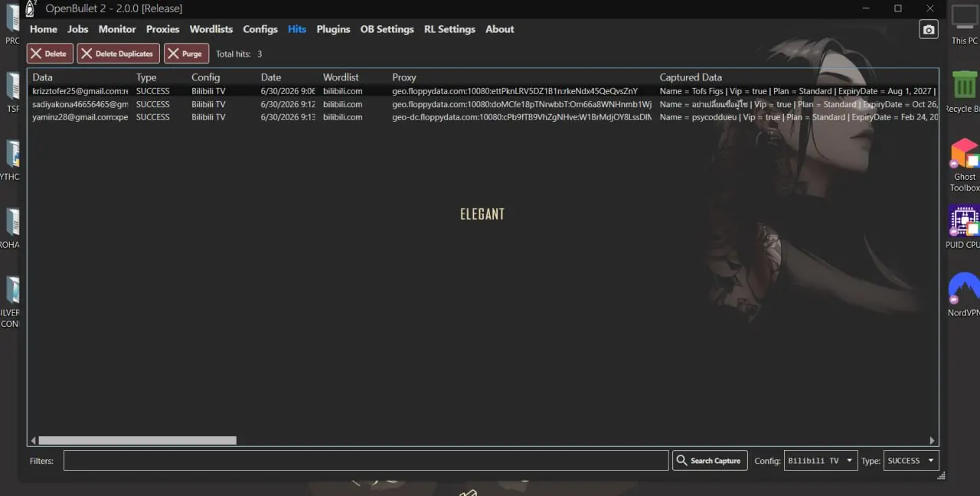Viewport: 980px width, 496px height.
Task: Switch to the Monitor page
Action: coord(117,29)
